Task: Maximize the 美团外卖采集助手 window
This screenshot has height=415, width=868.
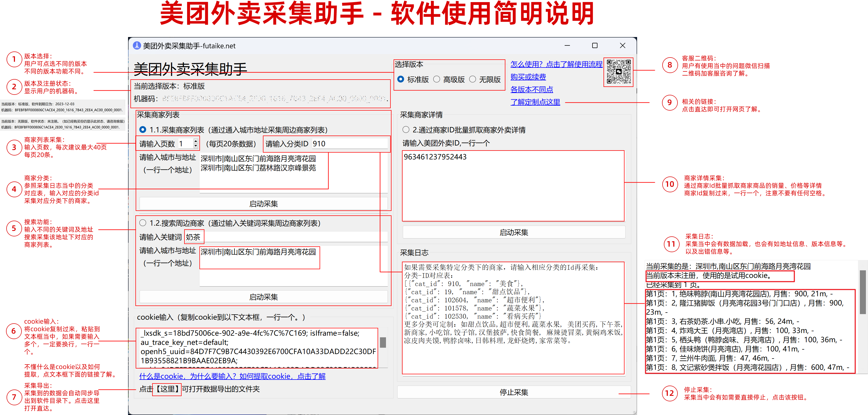Action: coord(595,45)
